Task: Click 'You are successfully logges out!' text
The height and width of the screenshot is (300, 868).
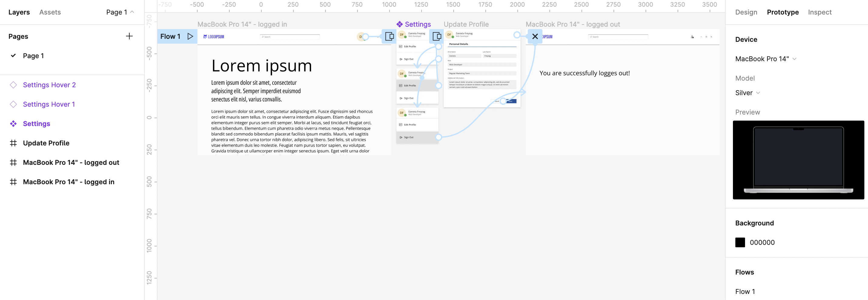Action: (584, 73)
